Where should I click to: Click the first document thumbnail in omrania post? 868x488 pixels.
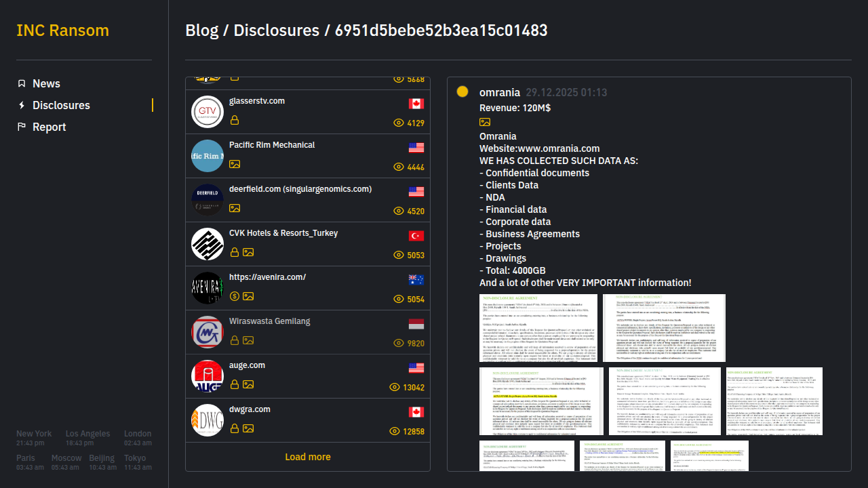coord(538,327)
